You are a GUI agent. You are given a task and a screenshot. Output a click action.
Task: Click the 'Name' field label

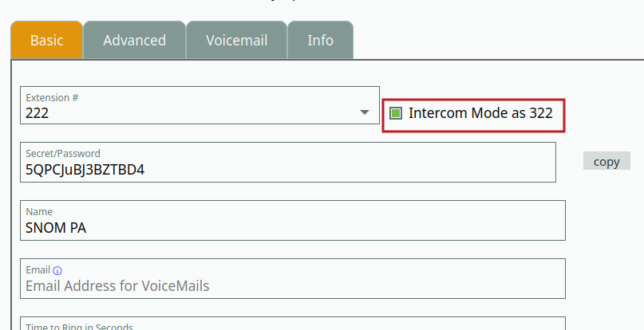(x=39, y=212)
